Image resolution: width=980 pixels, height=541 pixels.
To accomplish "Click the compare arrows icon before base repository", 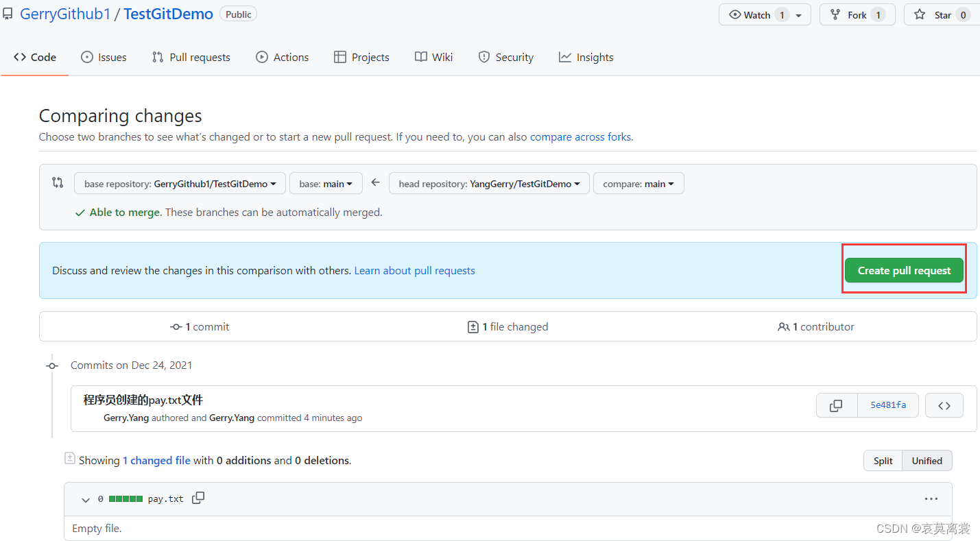I will tap(58, 182).
